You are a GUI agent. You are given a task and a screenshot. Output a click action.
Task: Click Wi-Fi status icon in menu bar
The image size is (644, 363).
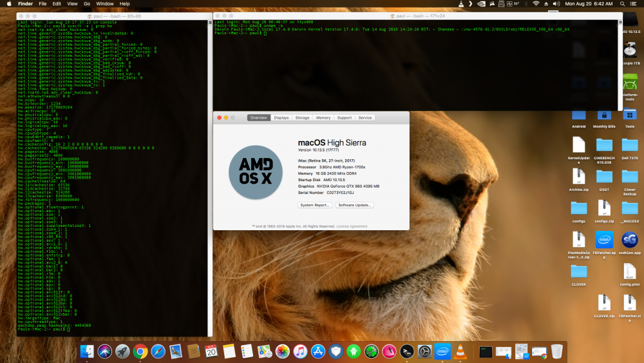(536, 4)
